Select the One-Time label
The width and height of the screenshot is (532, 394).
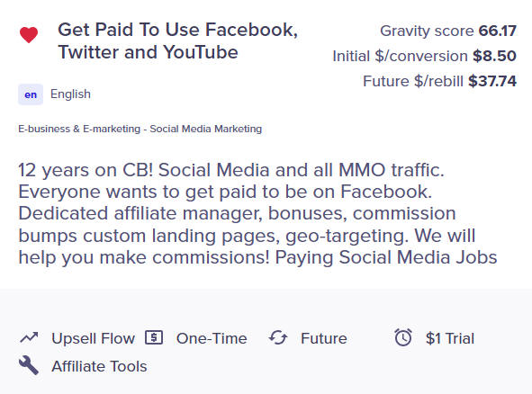click(x=212, y=338)
